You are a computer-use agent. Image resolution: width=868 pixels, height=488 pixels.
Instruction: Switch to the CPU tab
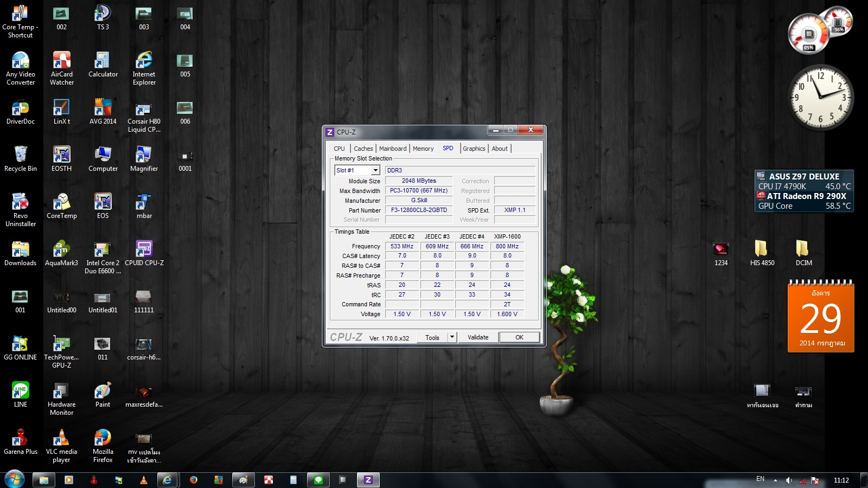click(x=339, y=149)
